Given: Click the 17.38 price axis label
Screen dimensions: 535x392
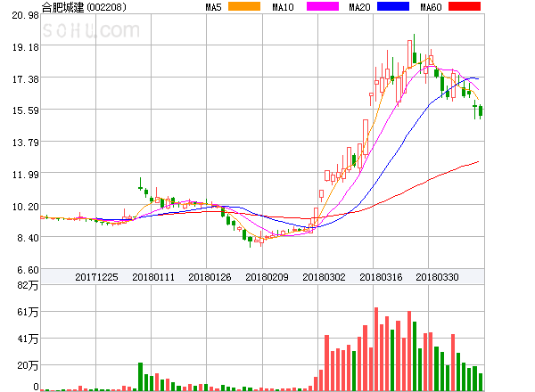Looking at the screenshot, I should (x=26, y=80).
